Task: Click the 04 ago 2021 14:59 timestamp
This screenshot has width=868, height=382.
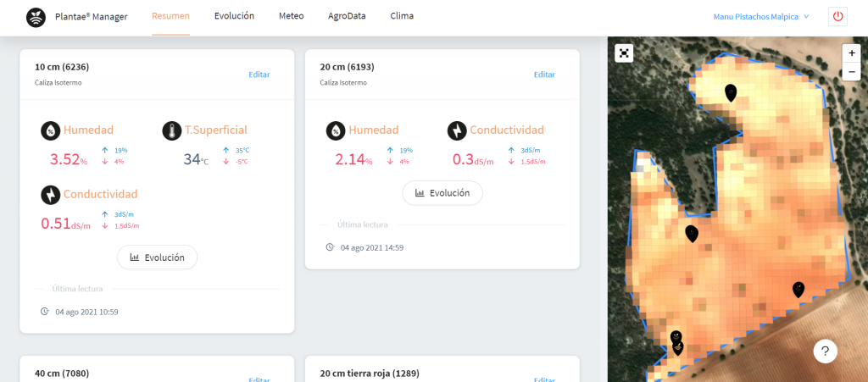Action: [372, 247]
